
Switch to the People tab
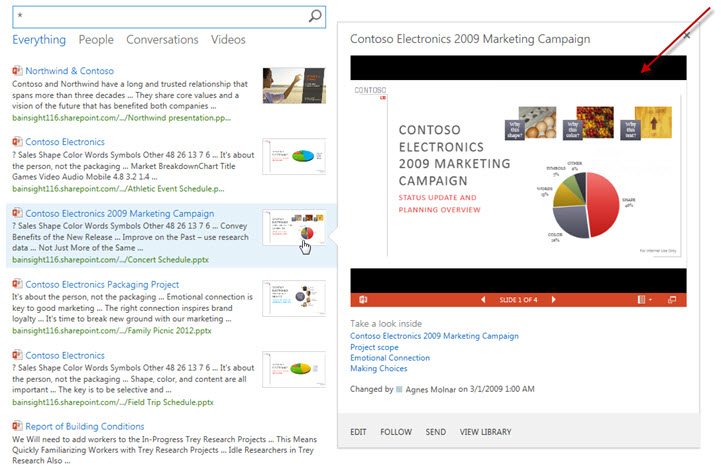(x=96, y=40)
